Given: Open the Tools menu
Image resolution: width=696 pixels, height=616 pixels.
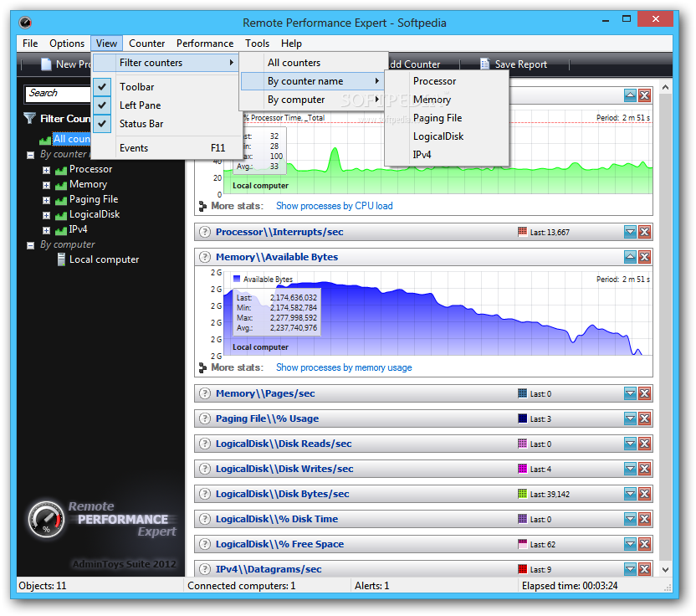Looking at the screenshot, I should [x=258, y=44].
